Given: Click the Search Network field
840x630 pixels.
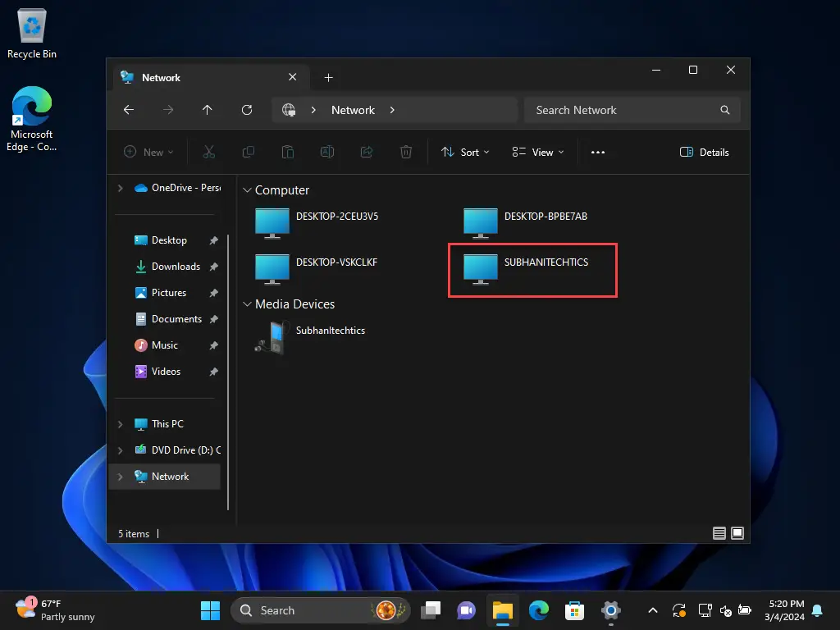Looking at the screenshot, I should (623, 110).
